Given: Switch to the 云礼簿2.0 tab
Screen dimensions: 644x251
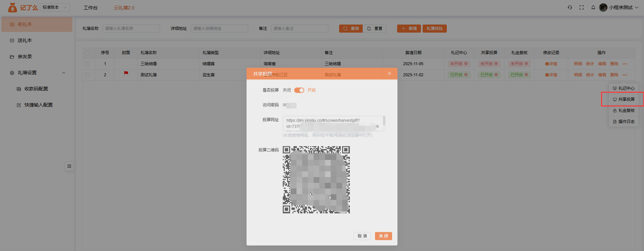Looking at the screenshot, I should click(x=124, y=8).
